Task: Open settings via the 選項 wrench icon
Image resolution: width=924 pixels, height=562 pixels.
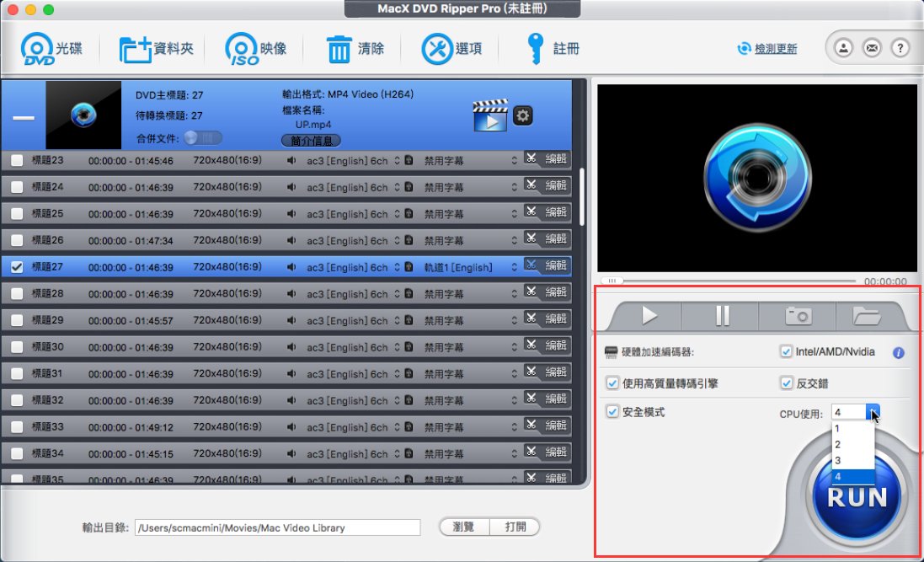Action: (x=436, y=48)
